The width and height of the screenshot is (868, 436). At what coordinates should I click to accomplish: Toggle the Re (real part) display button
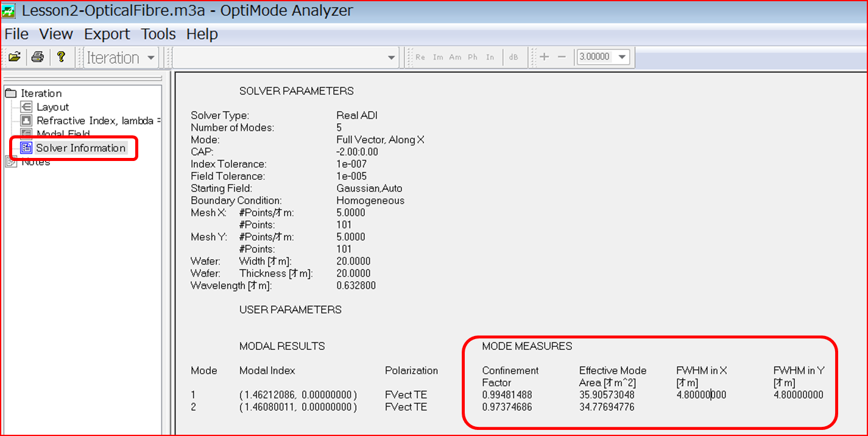pos(420,56)
